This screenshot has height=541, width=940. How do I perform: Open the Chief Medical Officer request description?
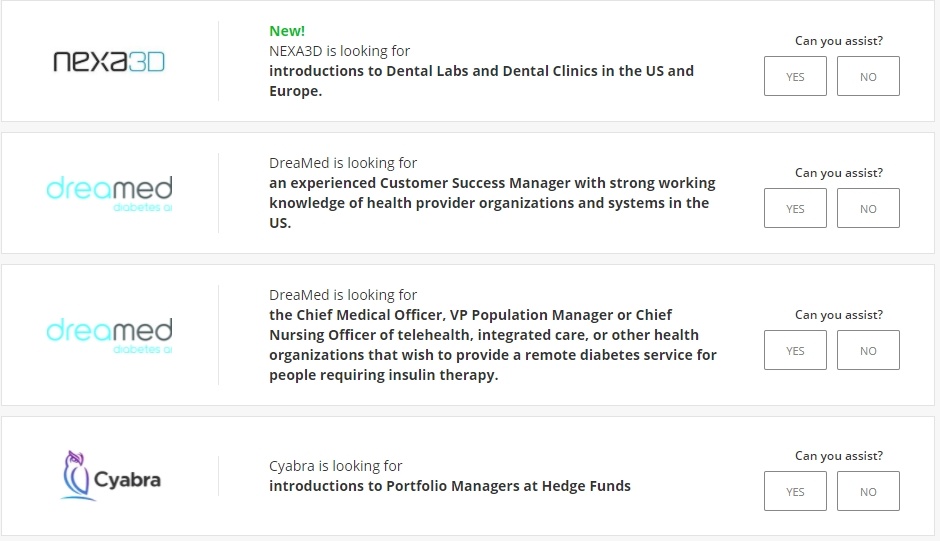[x=493, y=345]
